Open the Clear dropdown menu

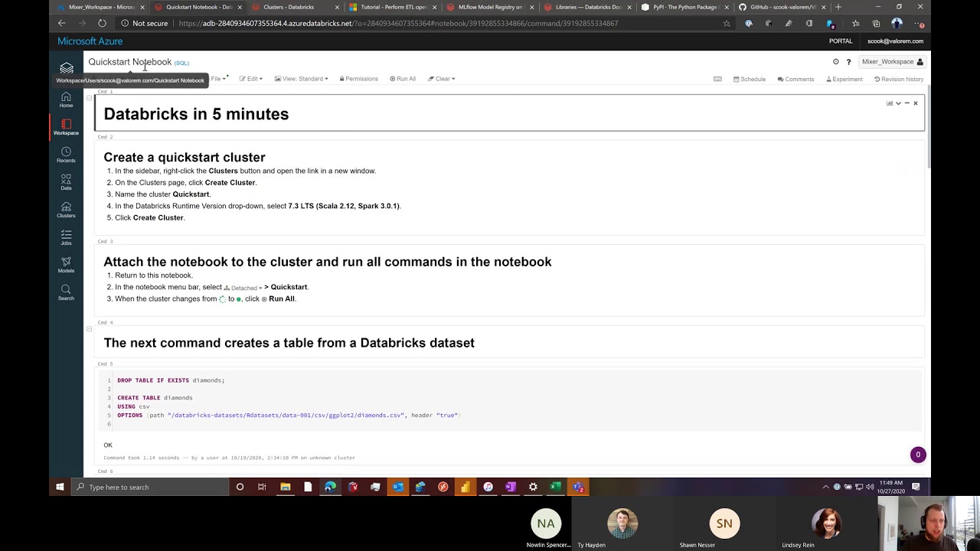click(441, 79)
